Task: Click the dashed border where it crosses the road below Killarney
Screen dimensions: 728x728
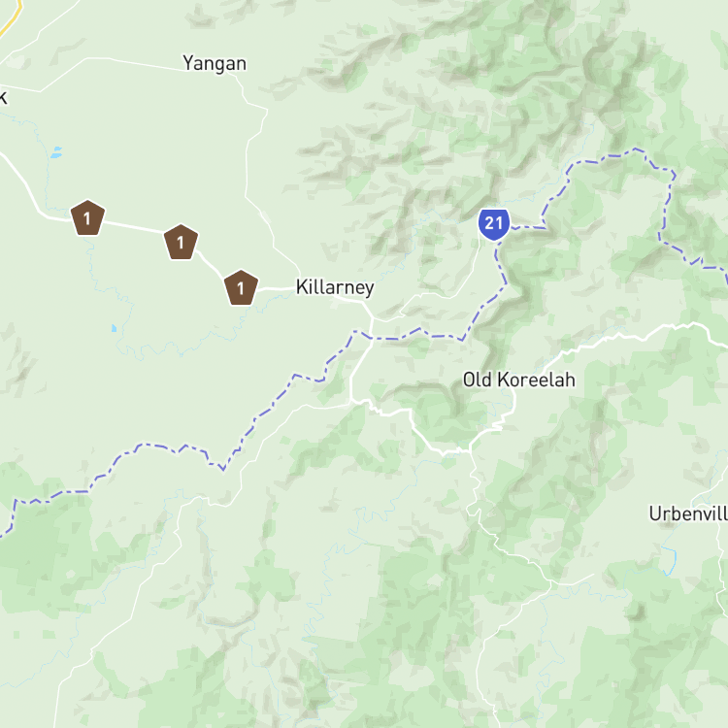Action: (x=371, y=338)
